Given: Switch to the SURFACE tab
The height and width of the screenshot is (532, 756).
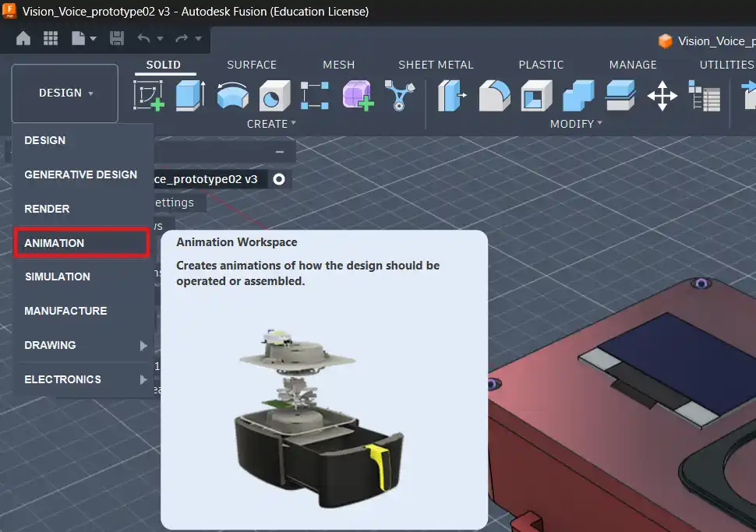Looking at the screenshot, I should tap(252, 65).
